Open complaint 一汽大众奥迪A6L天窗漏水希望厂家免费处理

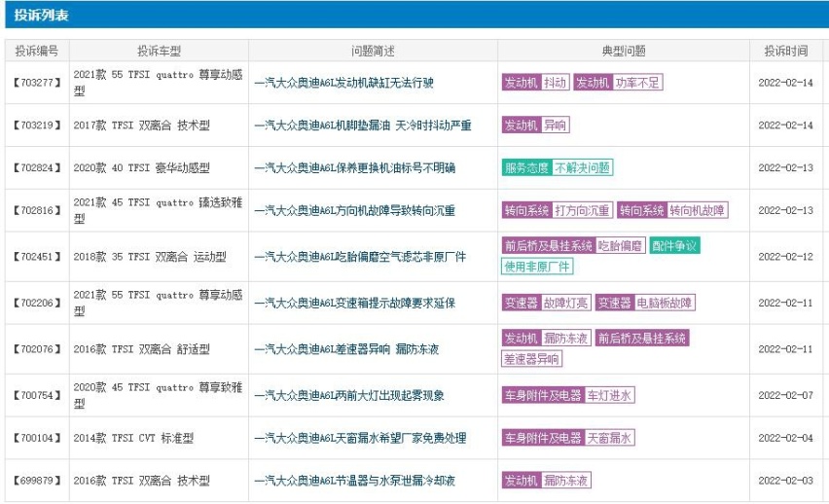coord(360,439)
